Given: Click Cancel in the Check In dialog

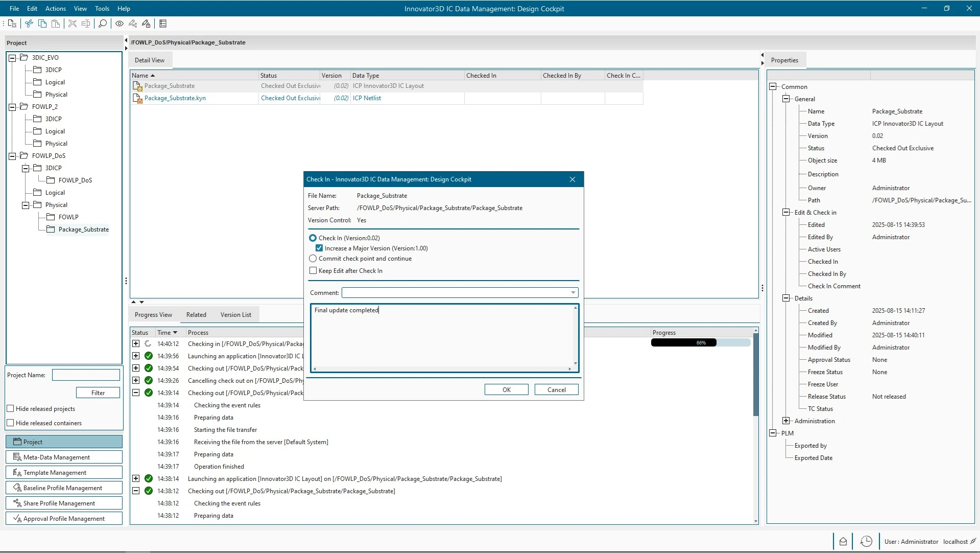Looking at the screenshot, I should point(556,390).
